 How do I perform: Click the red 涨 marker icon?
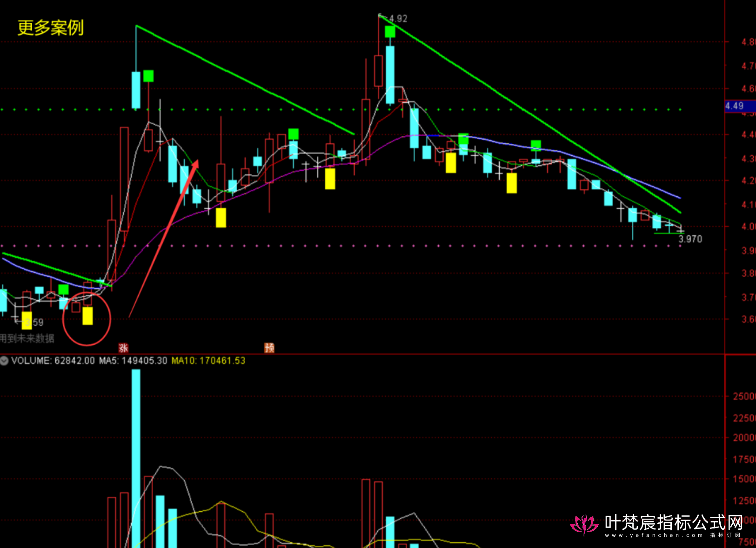click(x=123, y=348)
